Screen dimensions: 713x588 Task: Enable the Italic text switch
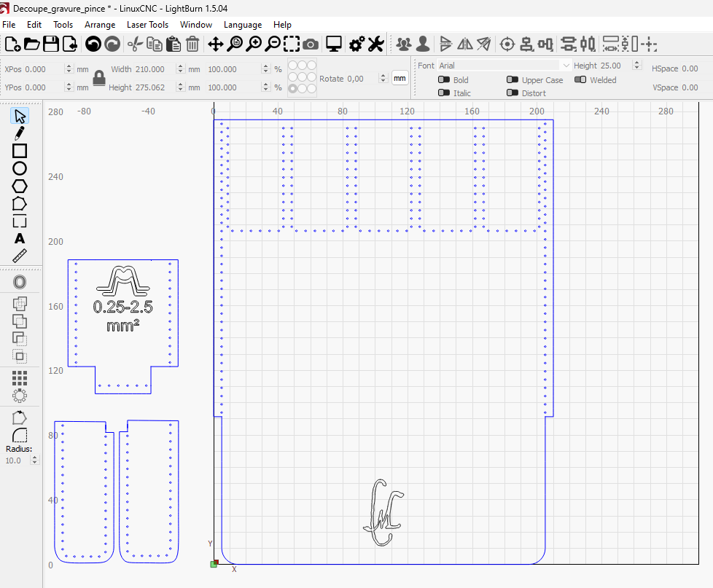pyautogui.click(x=443, y=93)
